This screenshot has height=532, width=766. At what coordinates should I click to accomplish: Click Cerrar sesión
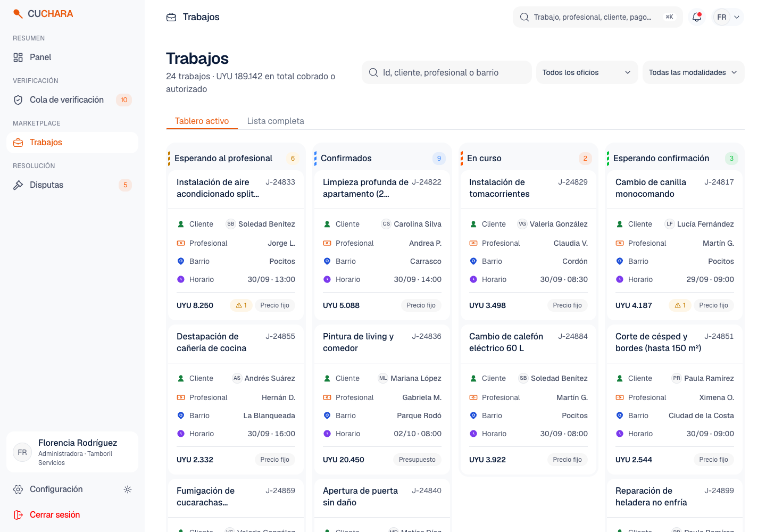coord(72,515)
